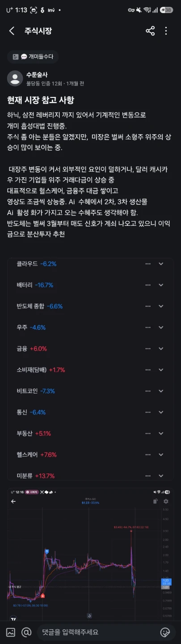Open the author name 수둔술사
The height and width of the screenshot is (644, 181).
(x=36, y=75)
